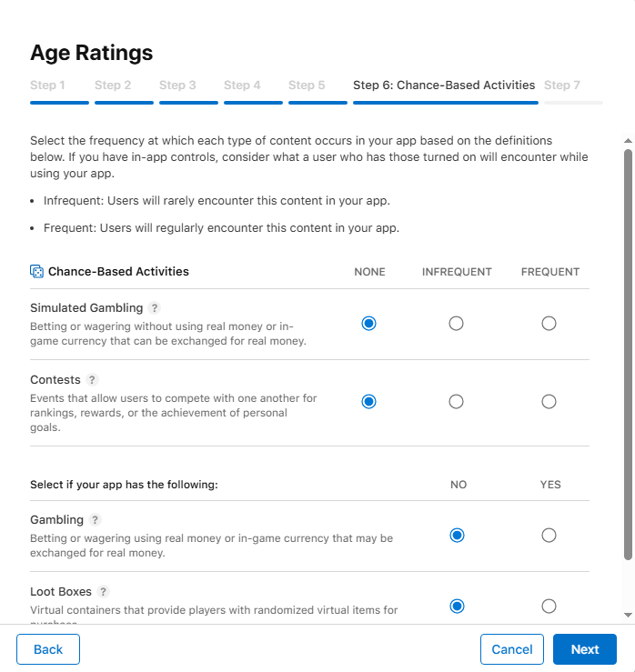Click the dice icon beside Chance-Based Activities
This screenshot has width=635, height=672.
(x=36, y=271)
